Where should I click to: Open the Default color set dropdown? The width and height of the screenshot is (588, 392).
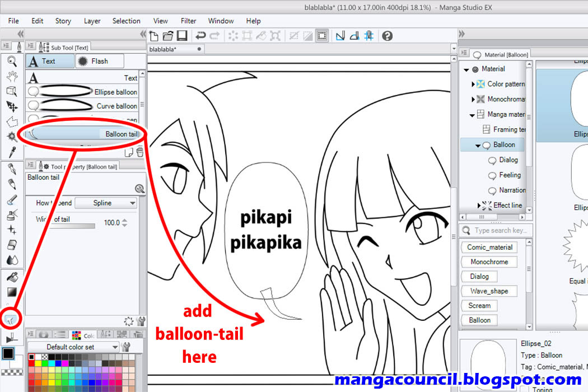point(73,347)
